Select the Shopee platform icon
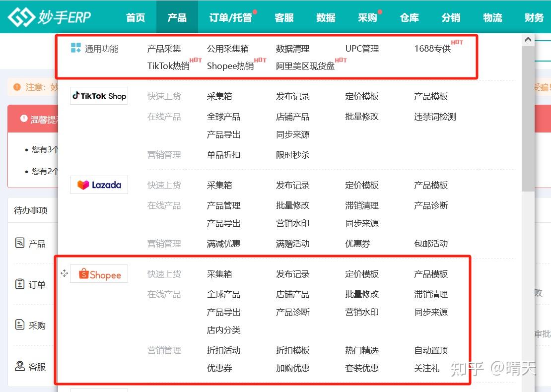The width and height of the screenshot is (551, 392). (x=99, y=273)
